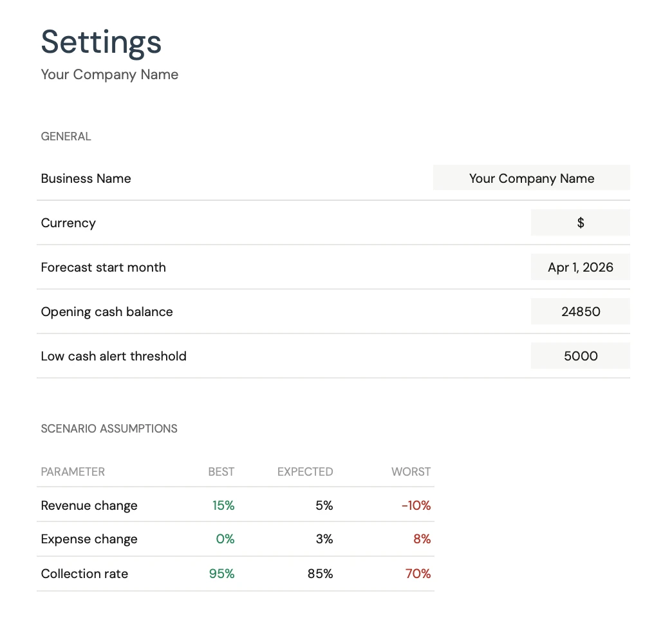Open the Forecast start month date field

[x=580, y=267]
